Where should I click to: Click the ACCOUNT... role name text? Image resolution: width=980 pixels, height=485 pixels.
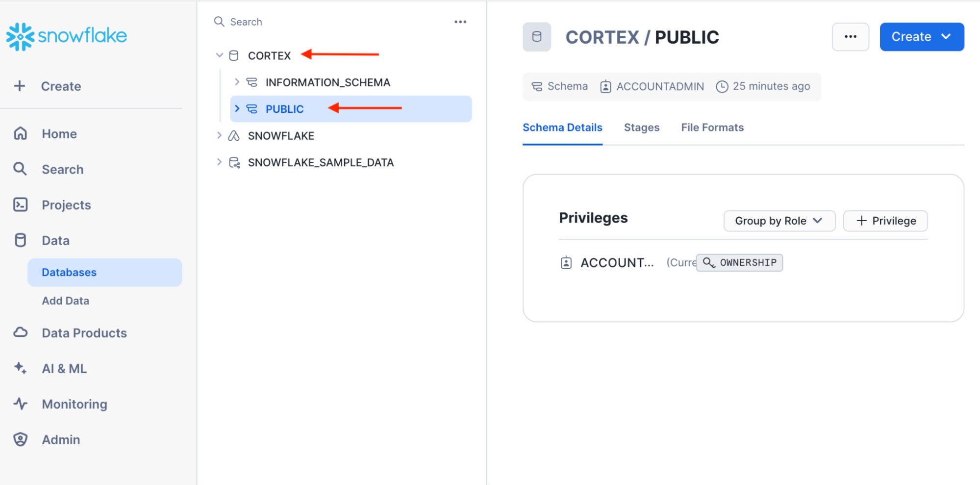[x=617, y=263]
